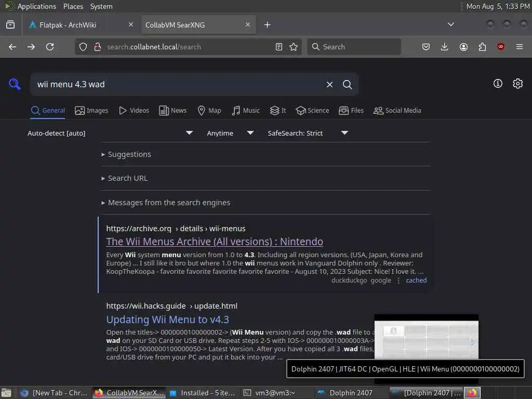Viewport: 532px width, 399px height.
Task: Click the result options dots next to cached
Action: [398, 281]
